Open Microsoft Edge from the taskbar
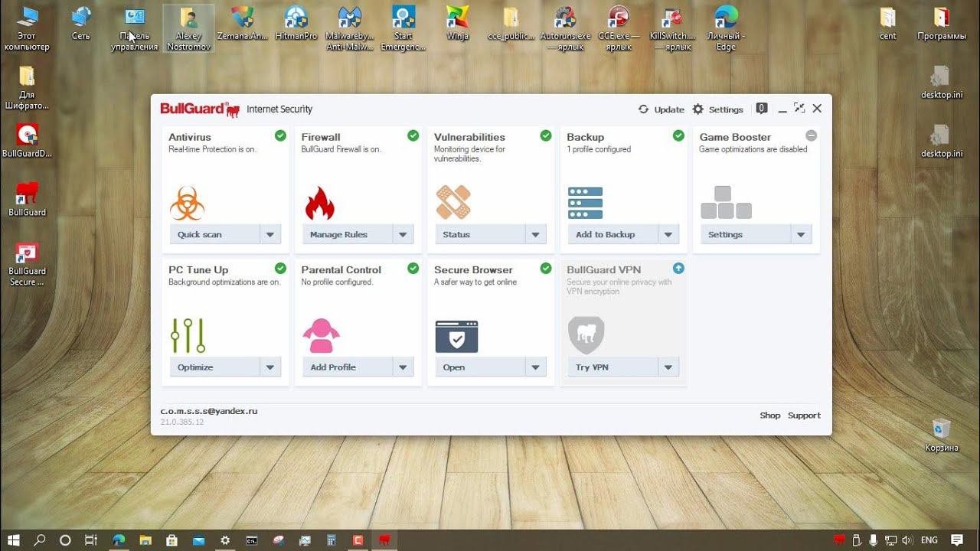The height and width of the screenshot is (551, 980). (x=119, y=540)
